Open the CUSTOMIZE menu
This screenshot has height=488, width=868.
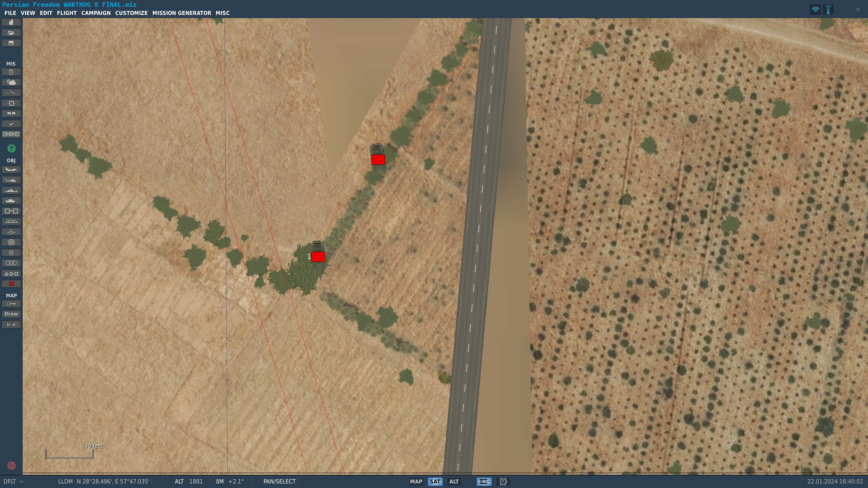pyautogui.click(x=131, y=13)
